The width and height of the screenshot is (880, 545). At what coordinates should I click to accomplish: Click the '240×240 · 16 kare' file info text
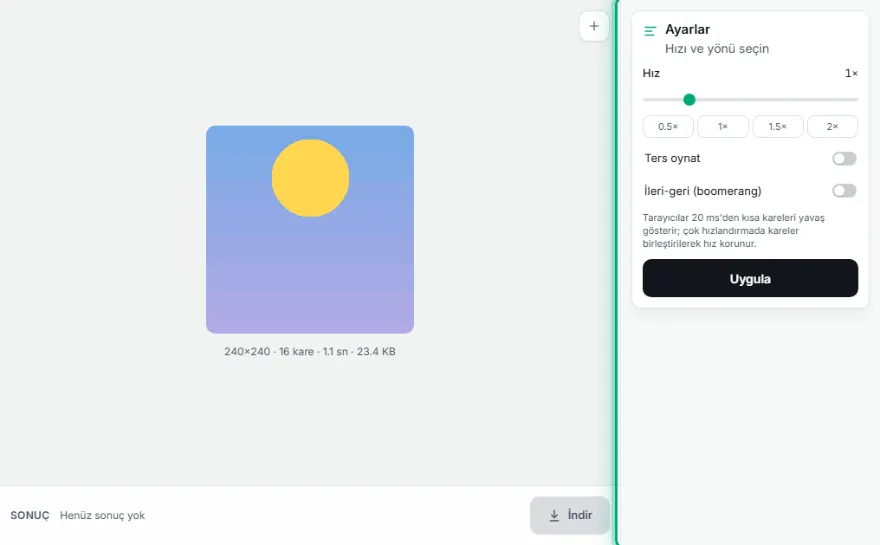coord(310,351)
